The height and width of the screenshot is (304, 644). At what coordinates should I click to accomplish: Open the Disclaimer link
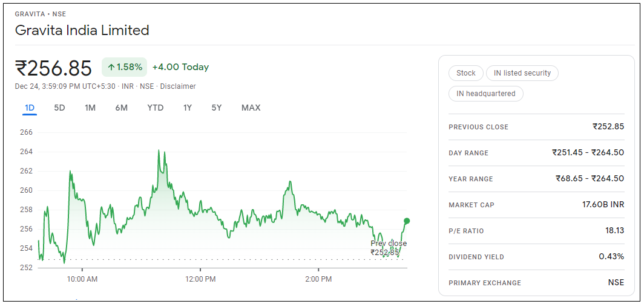[178, 86]
